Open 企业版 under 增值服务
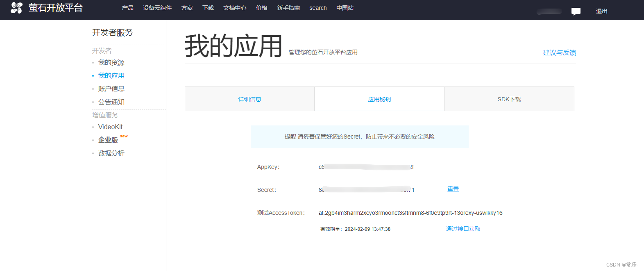Image resolution: width=644 pixels, height=271 pixels. coord(108,140)
